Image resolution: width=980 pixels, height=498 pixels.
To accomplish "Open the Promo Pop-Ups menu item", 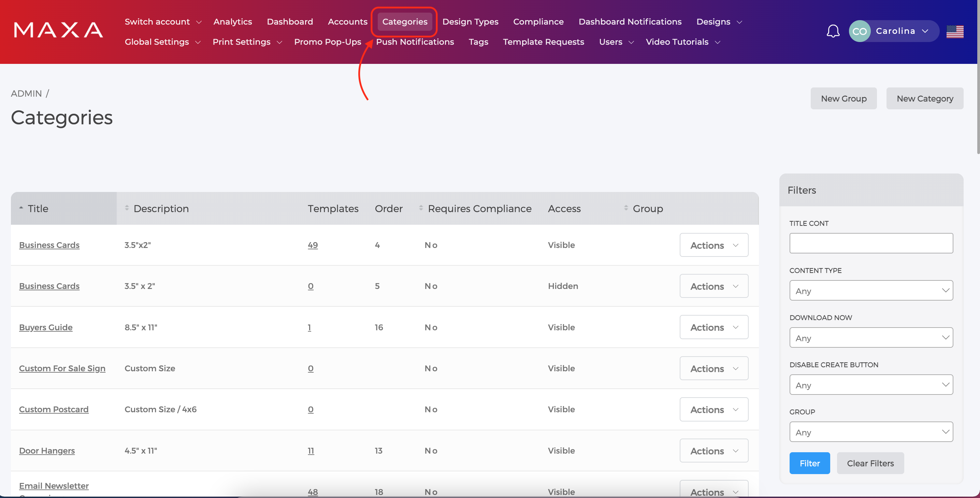I will pos(328,42).
